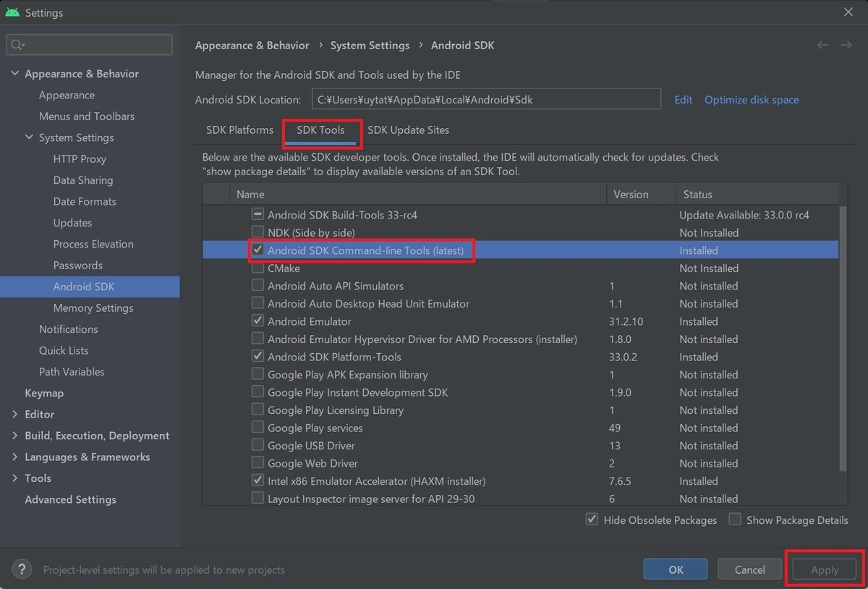The height and width of the screenshot is (589, 868).
Task: Check Hypervisor Driver for AMD Processors
Action: [x=258, y=339]
